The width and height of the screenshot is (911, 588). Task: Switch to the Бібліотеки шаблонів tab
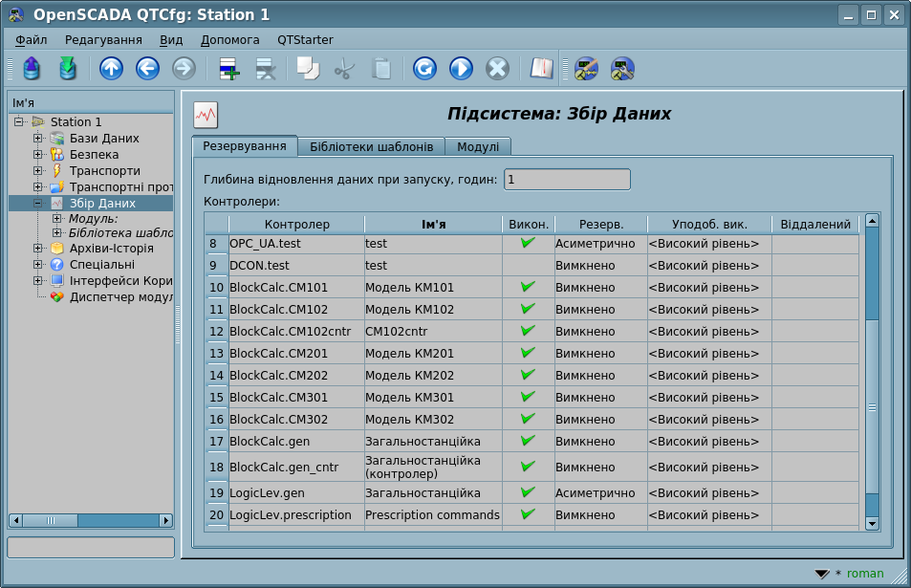372,146
